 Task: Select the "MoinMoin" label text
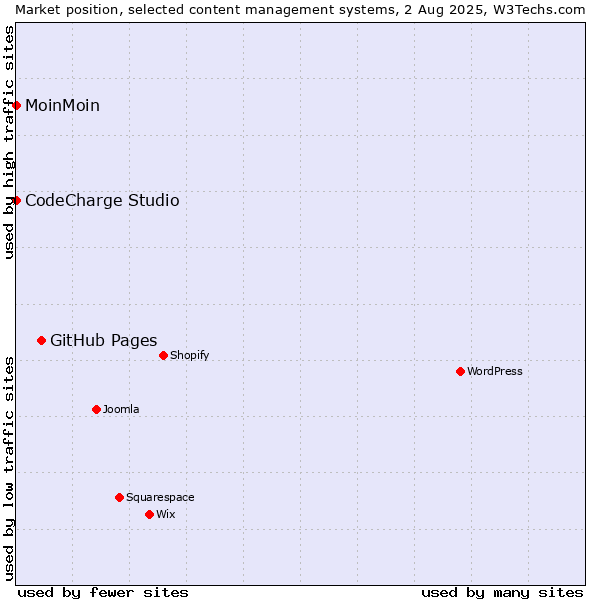click(x=62, y=106)
